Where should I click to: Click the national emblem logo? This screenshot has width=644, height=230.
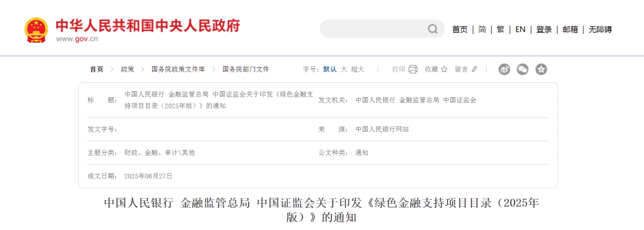point(36,30)
